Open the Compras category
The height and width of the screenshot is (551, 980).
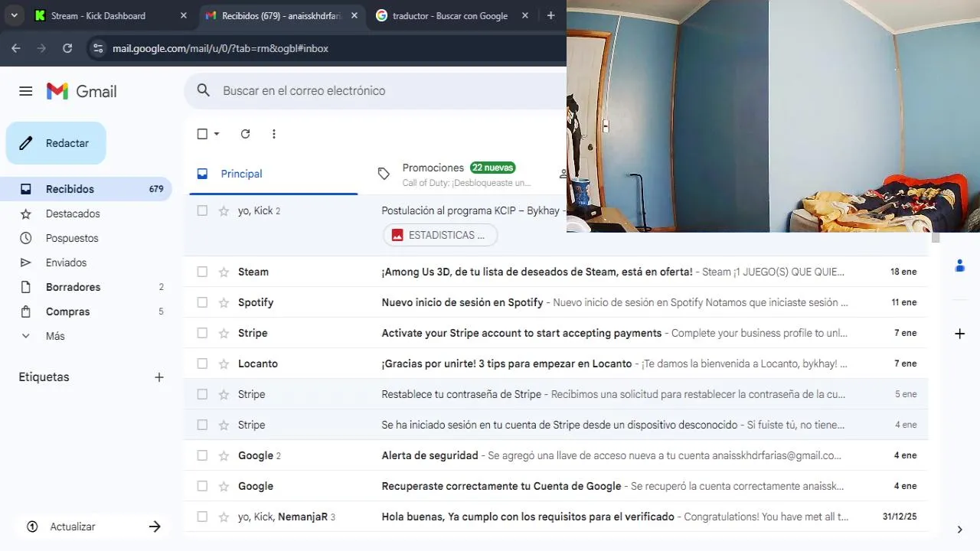[86, 311]
